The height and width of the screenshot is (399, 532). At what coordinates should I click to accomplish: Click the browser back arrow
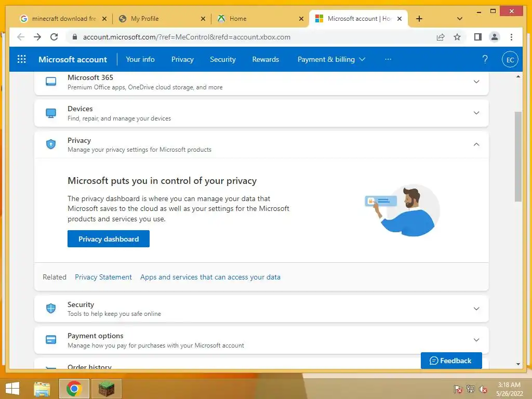pos(21,37)
